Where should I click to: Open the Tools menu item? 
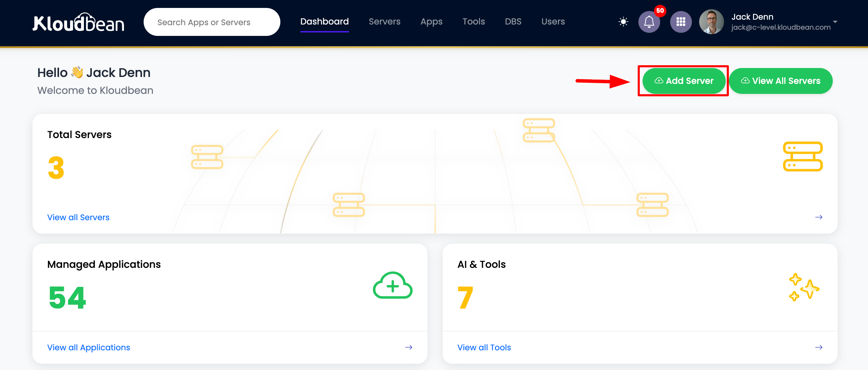473,21
